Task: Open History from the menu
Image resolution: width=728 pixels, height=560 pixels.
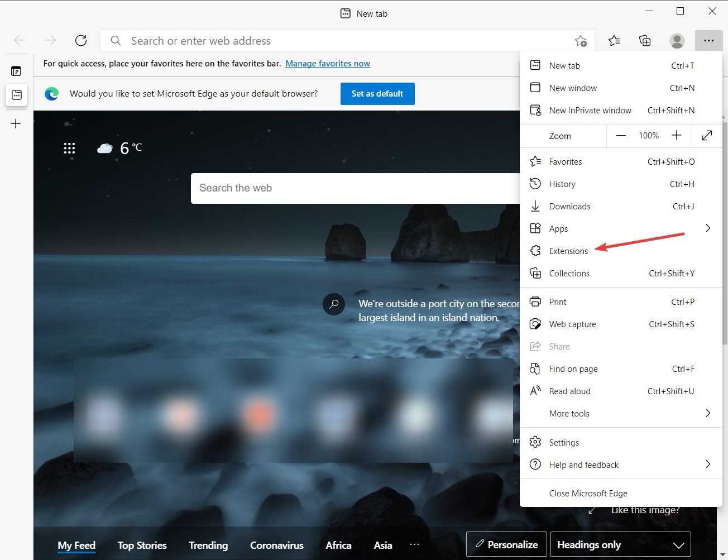Action: 621,184
